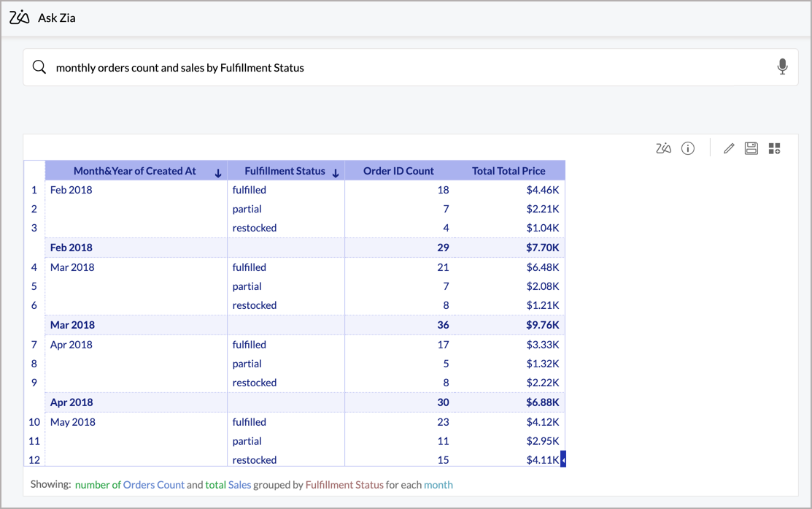This screenshot has width=812, height=509.
Task: Save the report using the floppy disk icon
Action: (751, 148)
